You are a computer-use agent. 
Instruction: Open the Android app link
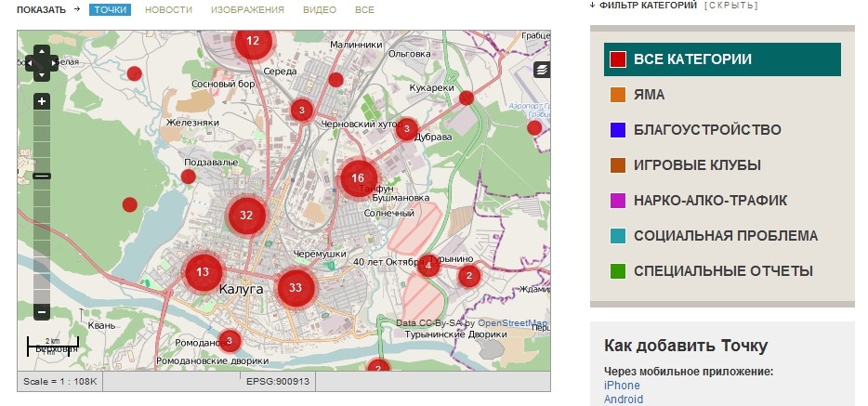624,399
